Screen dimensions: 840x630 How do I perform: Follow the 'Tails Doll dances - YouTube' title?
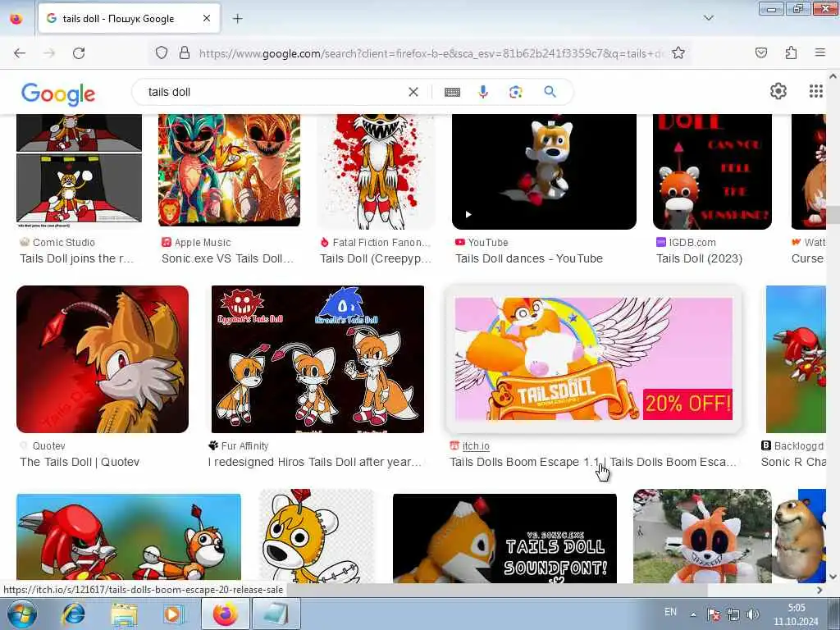(529, 258)
